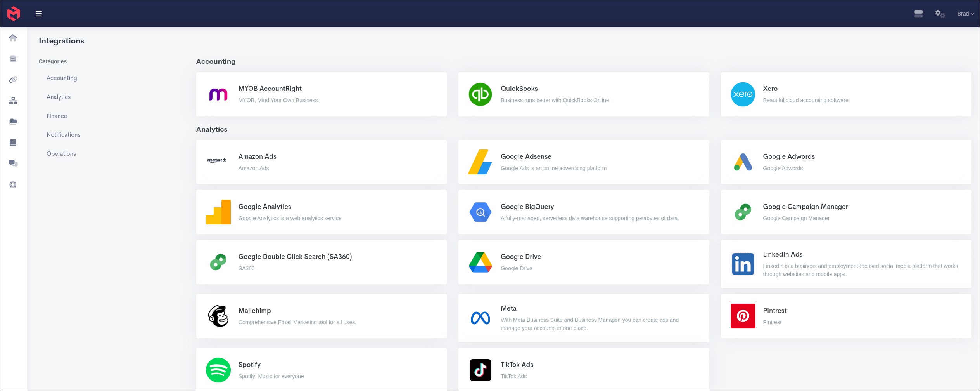The width and height of the screenshot is (980, 391).
Task: Select the Notifications category
Action: 63,134
